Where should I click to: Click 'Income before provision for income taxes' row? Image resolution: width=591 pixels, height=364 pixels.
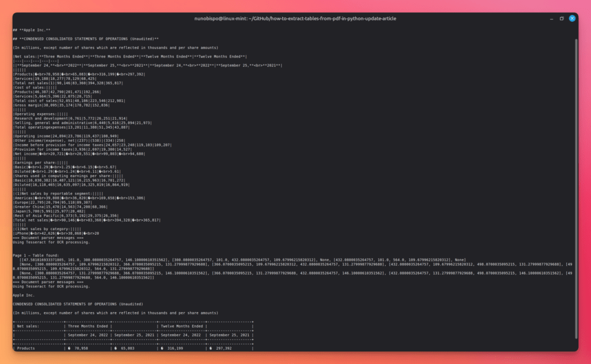point(92,145)
